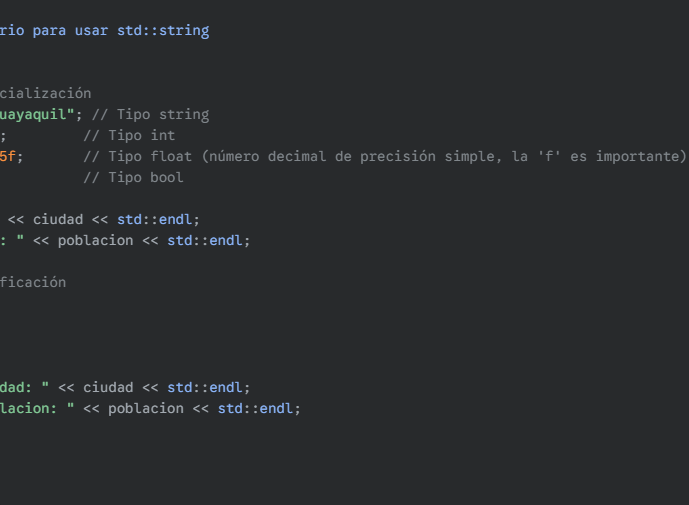Click the orange '5f' float literal

pyautogui.click(x=8, y=156)
